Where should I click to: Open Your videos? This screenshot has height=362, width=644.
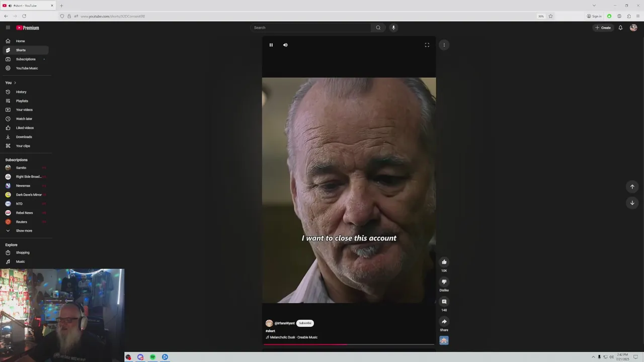pos(25,110)
